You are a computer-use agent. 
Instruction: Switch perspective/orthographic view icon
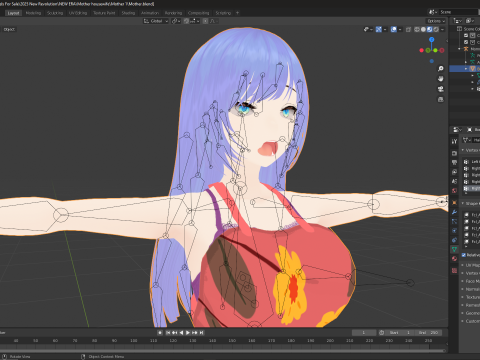pyautogui.click(x=441, y=99)
